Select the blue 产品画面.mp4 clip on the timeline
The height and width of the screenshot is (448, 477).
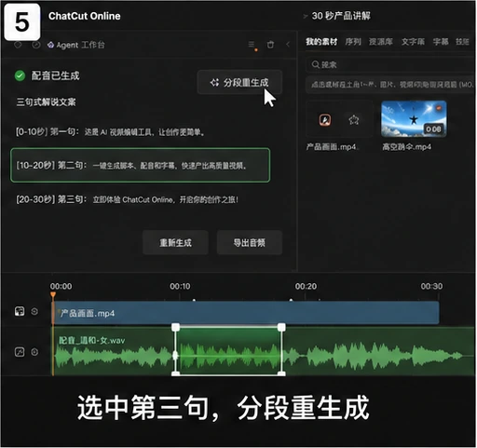click(x=245, y=313)
